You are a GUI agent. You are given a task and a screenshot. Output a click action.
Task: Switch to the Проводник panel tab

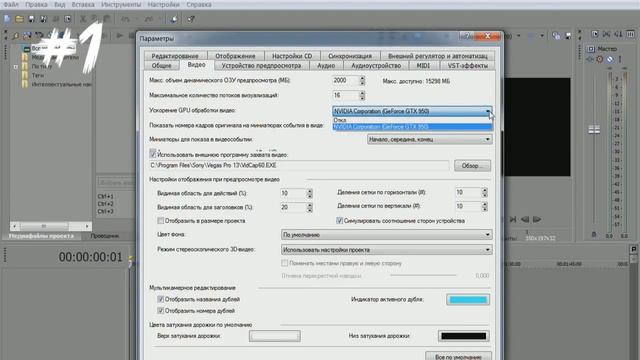(105, 236)
